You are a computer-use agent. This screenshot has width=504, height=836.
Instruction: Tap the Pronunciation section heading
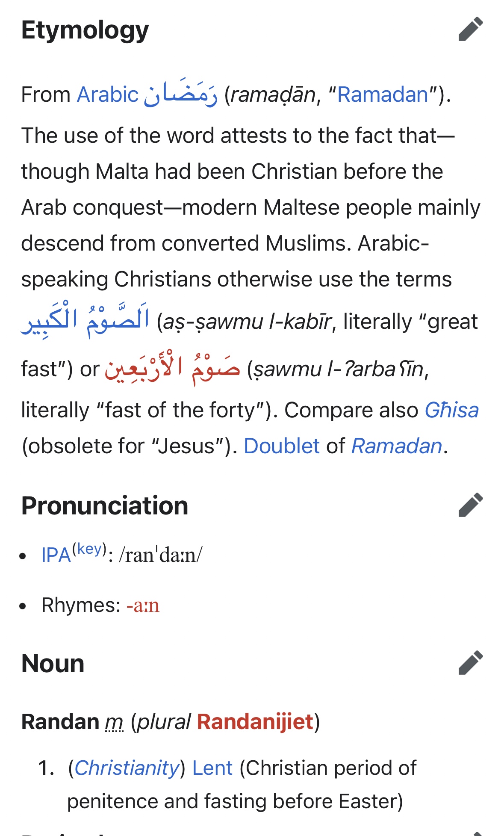105,505
